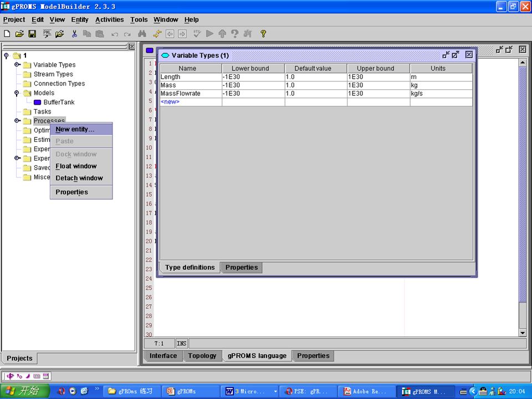Click the syntax check checkmark icon
Screen dimensions: 532x399
click(x=197, y=34)
